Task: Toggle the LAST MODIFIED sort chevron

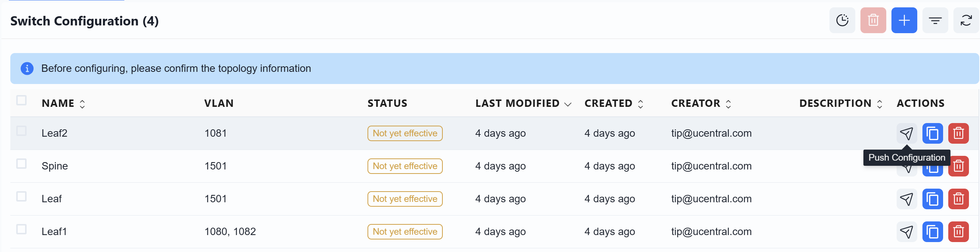Action: [x=567, y=104]
